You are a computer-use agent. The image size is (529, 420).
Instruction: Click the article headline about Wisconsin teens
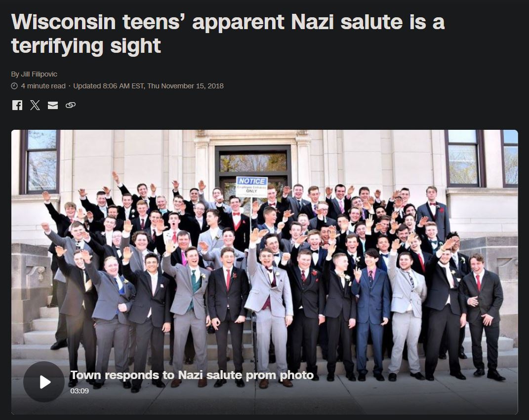pyautogui.click(x=228, y=34)
